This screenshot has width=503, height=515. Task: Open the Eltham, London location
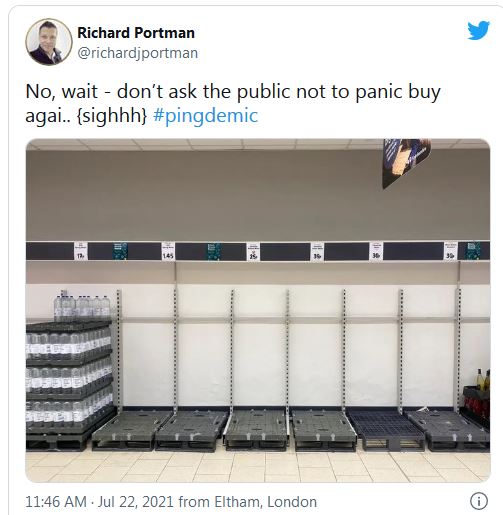point(265,502)
